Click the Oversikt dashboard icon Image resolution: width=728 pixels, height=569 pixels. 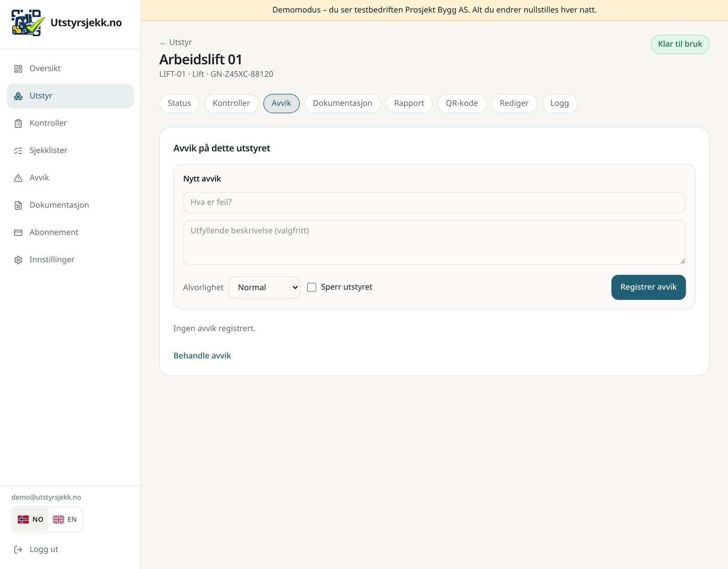coord(18,69)
